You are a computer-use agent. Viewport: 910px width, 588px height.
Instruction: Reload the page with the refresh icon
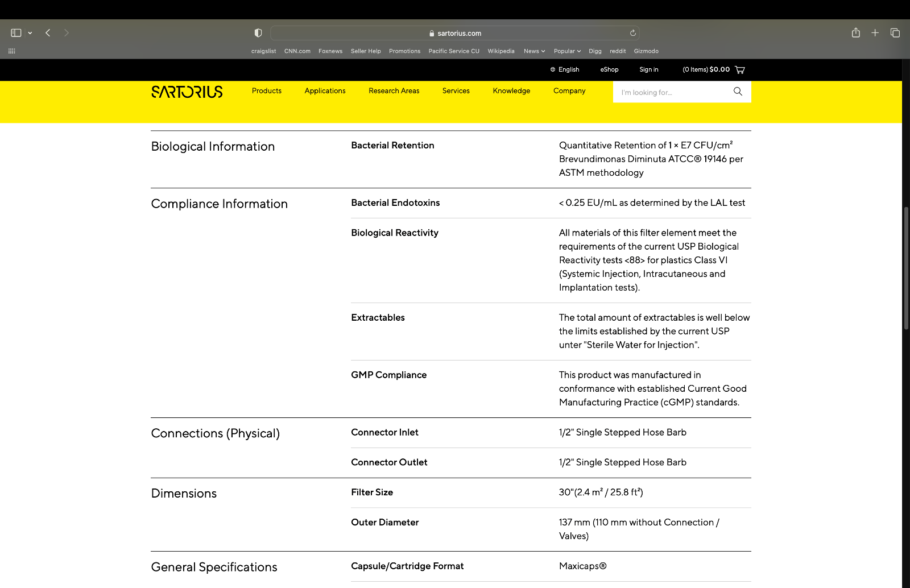click(x=632, y=33)
